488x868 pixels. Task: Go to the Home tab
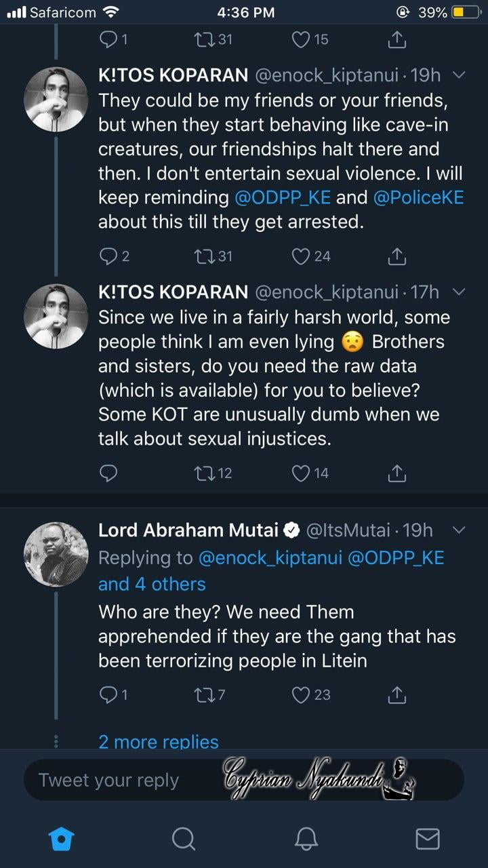click(x=62, y=839)
